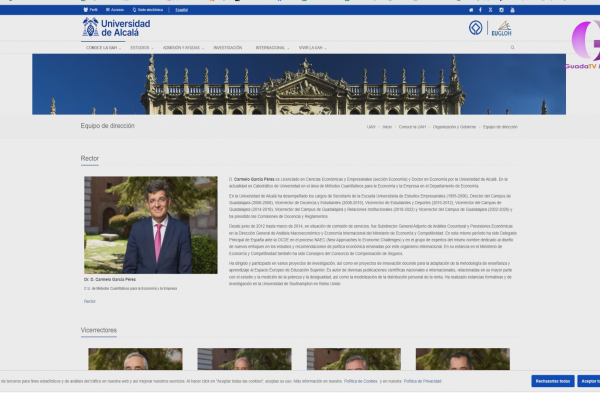Click the fourth vicerrector photo thumbnail

463,359
